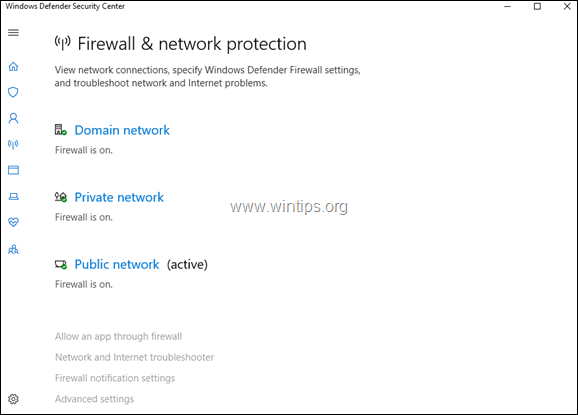Screen dimensions: 578x415
Task: Open Device security laptop icon
Action: (x=13, y=196)
